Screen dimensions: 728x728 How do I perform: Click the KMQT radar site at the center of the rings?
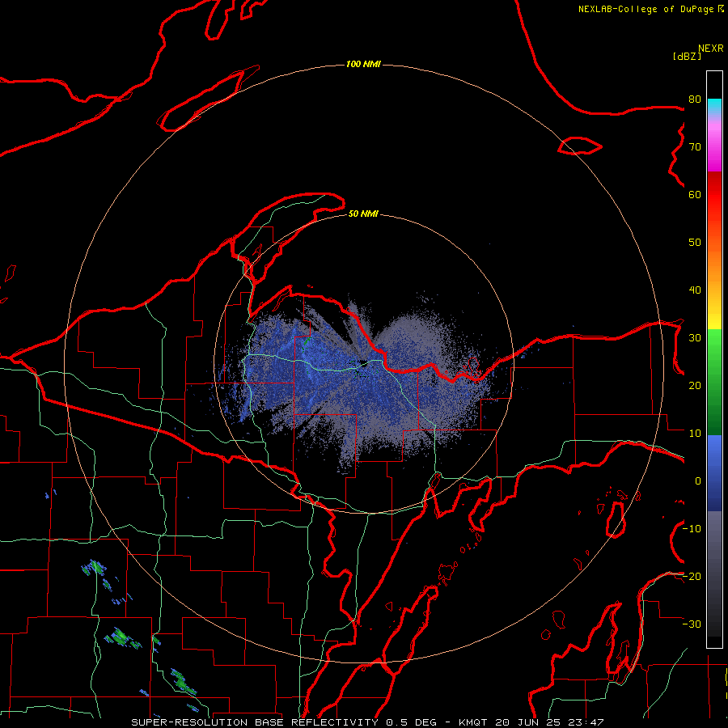click(x=363, y=363)
